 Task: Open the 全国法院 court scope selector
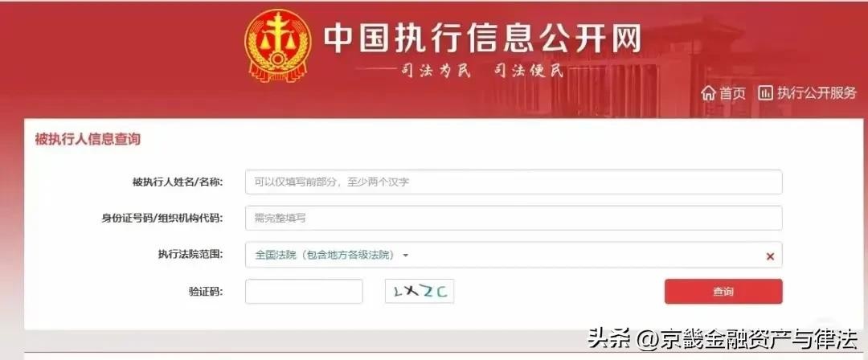[513, 255]
